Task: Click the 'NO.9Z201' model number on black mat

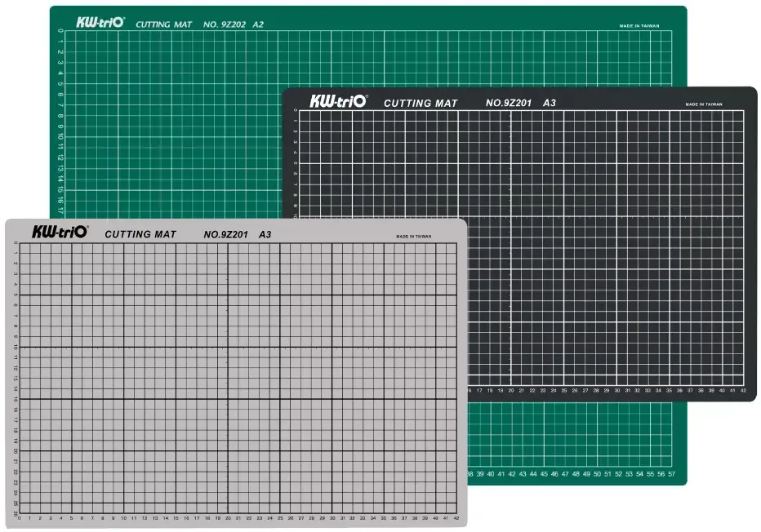Action: coord(509,103)
